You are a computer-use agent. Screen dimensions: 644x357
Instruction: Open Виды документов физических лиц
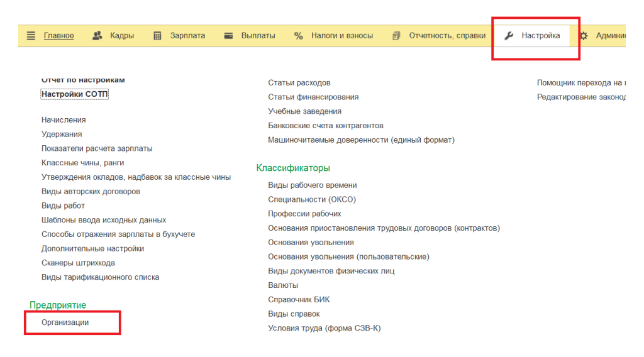(x=331, y=271)
